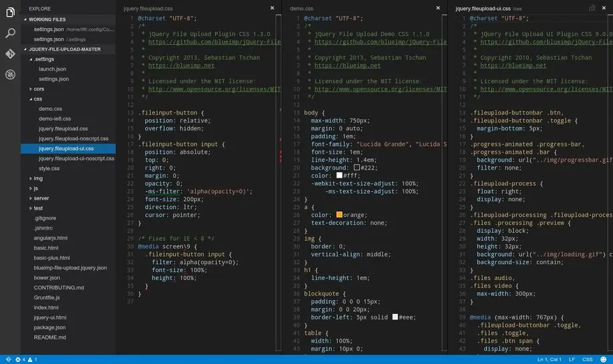The width and height of the screenshot is (613, 364).
Task: Click the #222 background color swatch
Action: tap(356, 168)
